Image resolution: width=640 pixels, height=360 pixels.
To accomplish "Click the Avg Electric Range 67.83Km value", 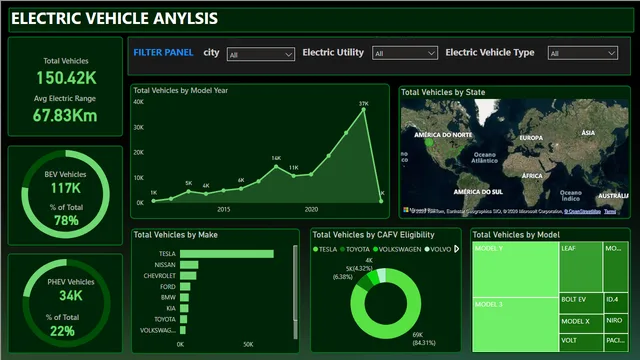I will coord(65,116).
